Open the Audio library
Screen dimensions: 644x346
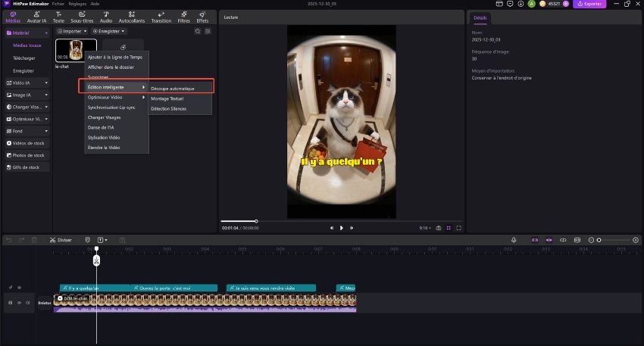[x=106, y=17]
